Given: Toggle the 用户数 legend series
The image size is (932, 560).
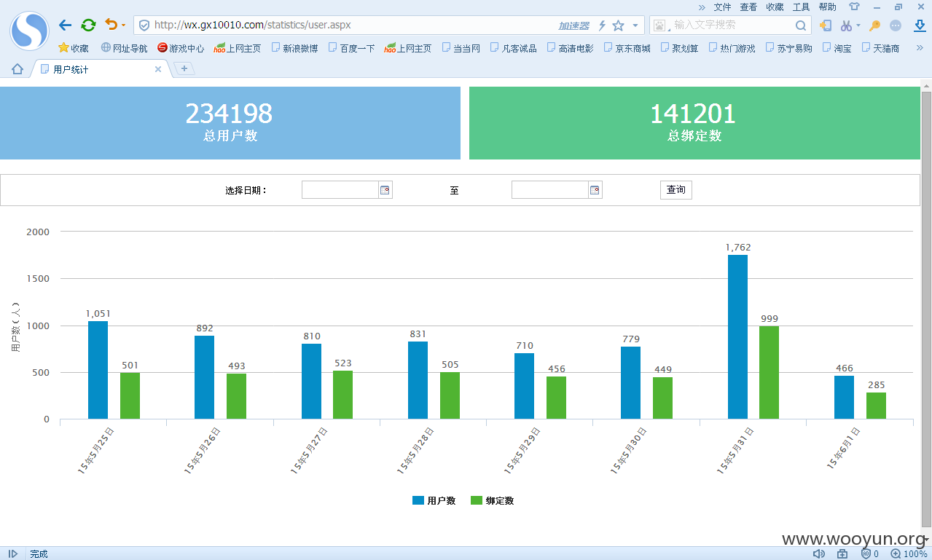Looking at the screenshot, I should click(434, 501).
